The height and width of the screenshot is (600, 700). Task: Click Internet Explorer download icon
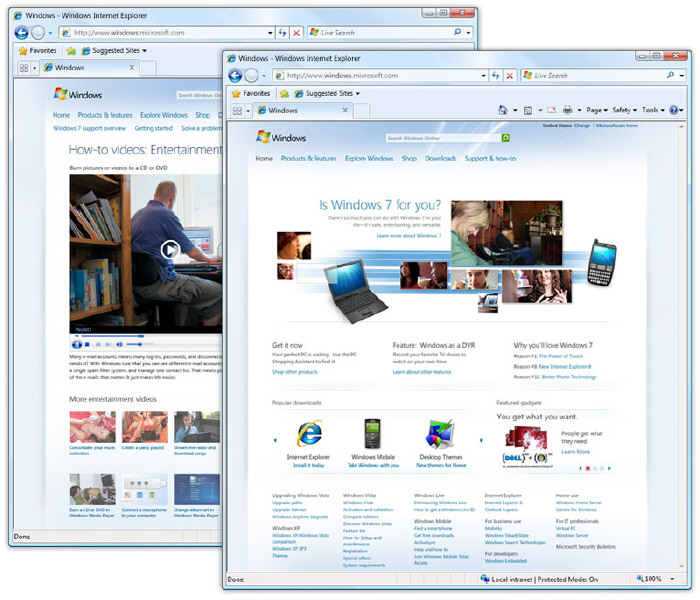pos(309,433)
